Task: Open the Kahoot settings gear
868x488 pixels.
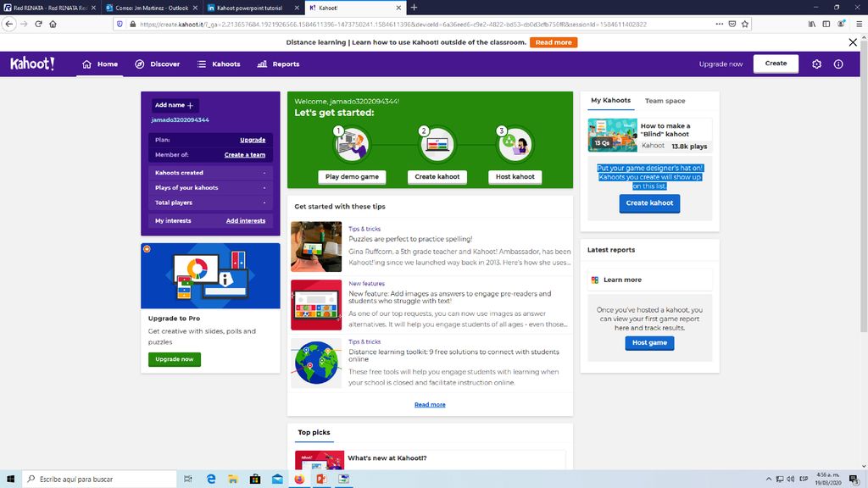Action: pyautogui.click(x=816, y=64)
